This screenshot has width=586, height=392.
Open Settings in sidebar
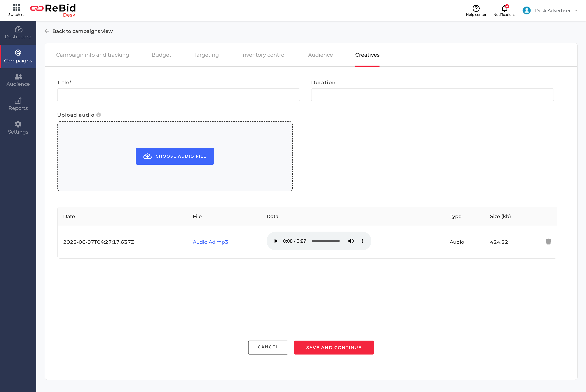pos(18,128)
